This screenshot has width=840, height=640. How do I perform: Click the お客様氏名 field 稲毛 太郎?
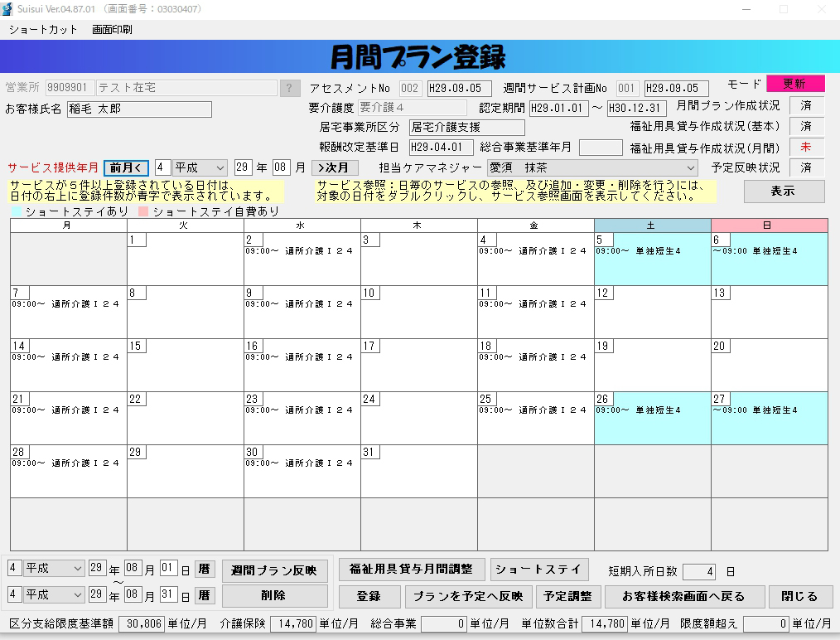pos(139,109)
